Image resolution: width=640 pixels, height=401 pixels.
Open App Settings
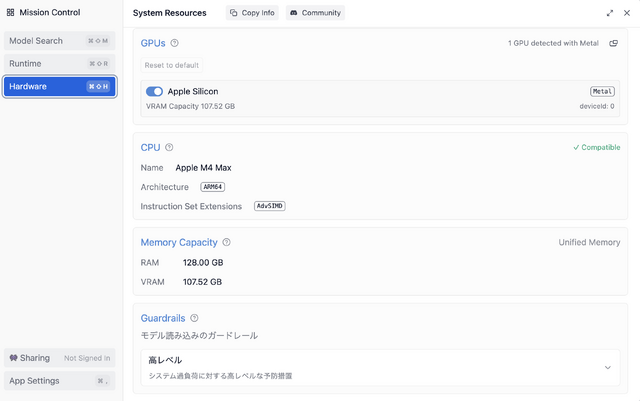click(60, 381)
